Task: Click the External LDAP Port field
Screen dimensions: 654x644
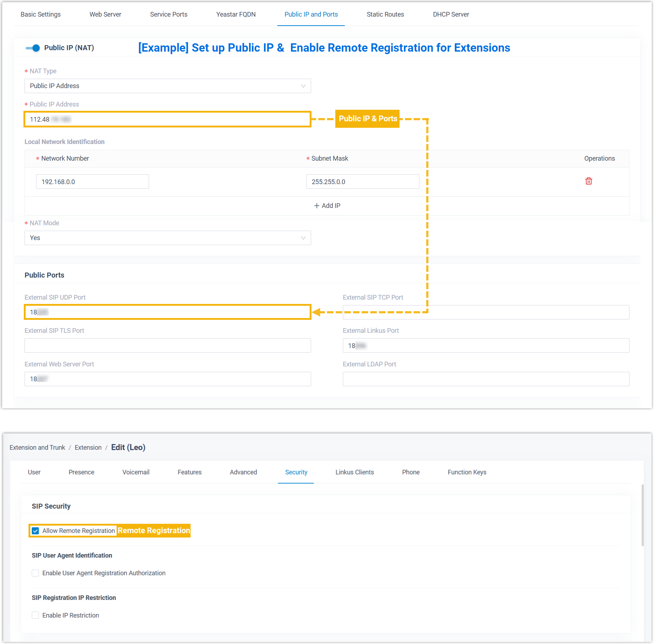Action: (486, 379)
